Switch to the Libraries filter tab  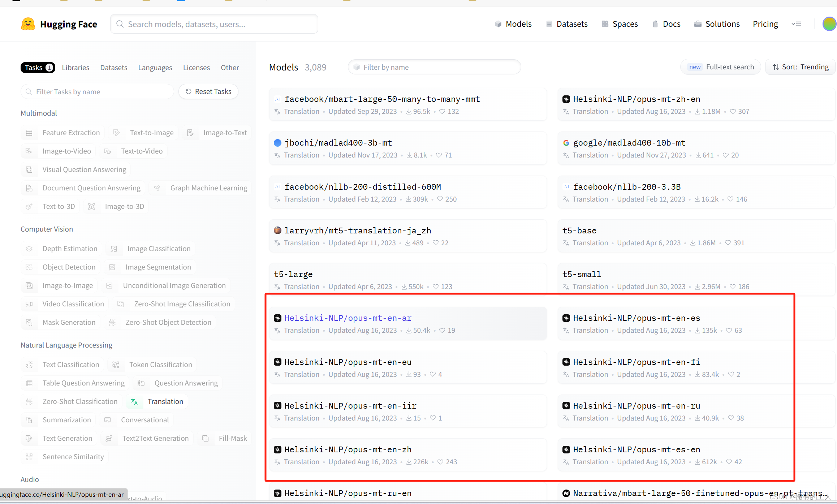click(75, 68)
